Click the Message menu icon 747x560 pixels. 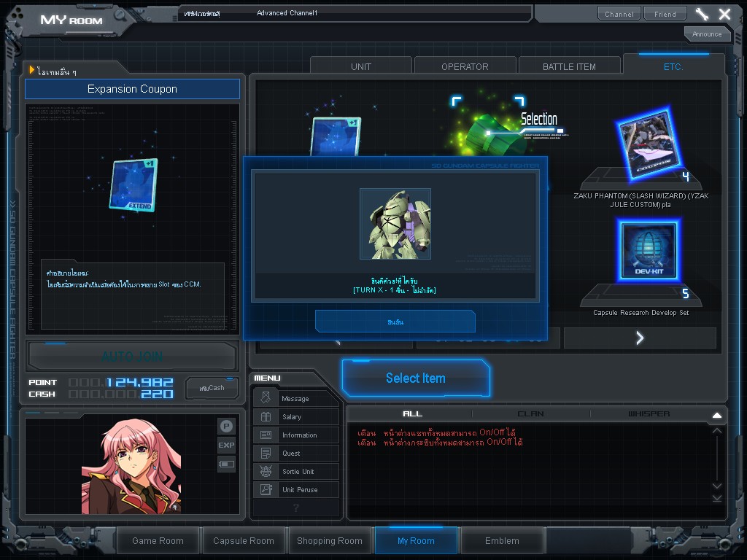point(266,398)
